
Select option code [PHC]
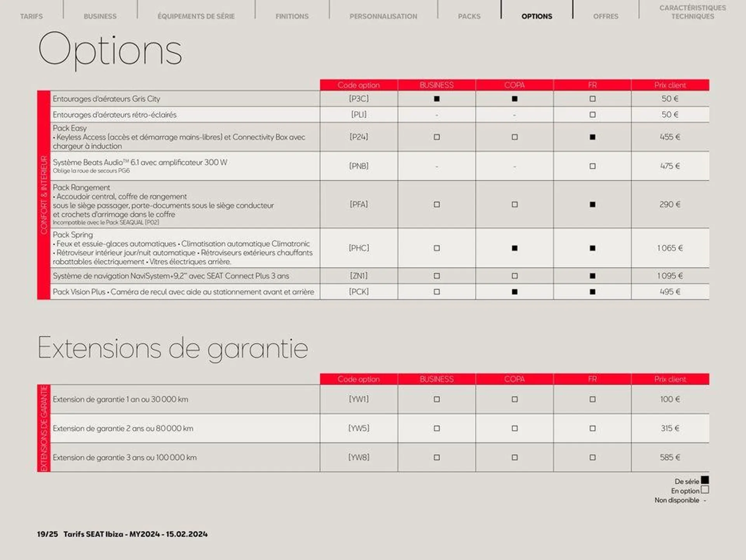[x=359, y=248]
